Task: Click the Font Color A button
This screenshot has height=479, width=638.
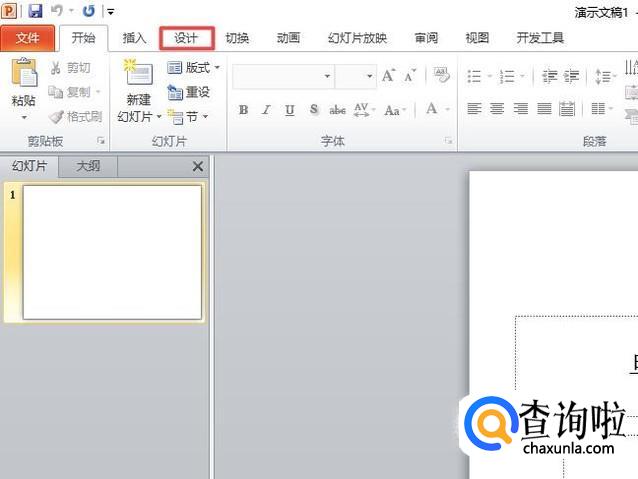Action: pos(432,109)
